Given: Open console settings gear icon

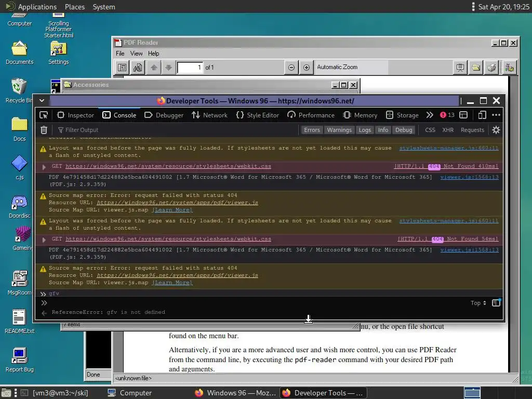Looking at the screenshot, I should click(x=496, y=130).
